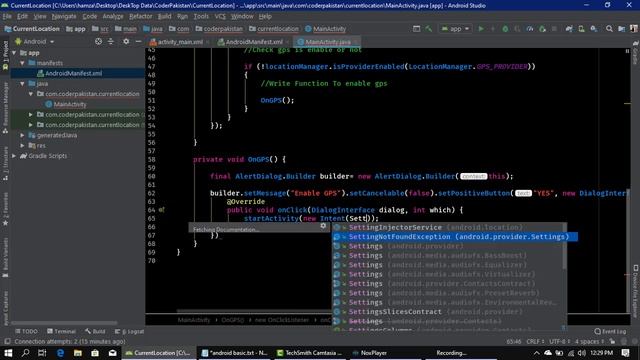
Task: Open the Build menu
Action: (164, 16)
